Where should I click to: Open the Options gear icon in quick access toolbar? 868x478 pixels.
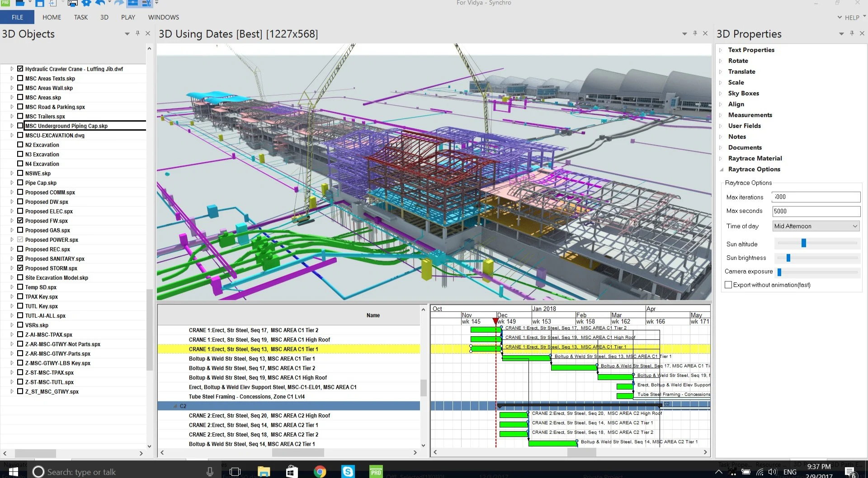(86, 3)
